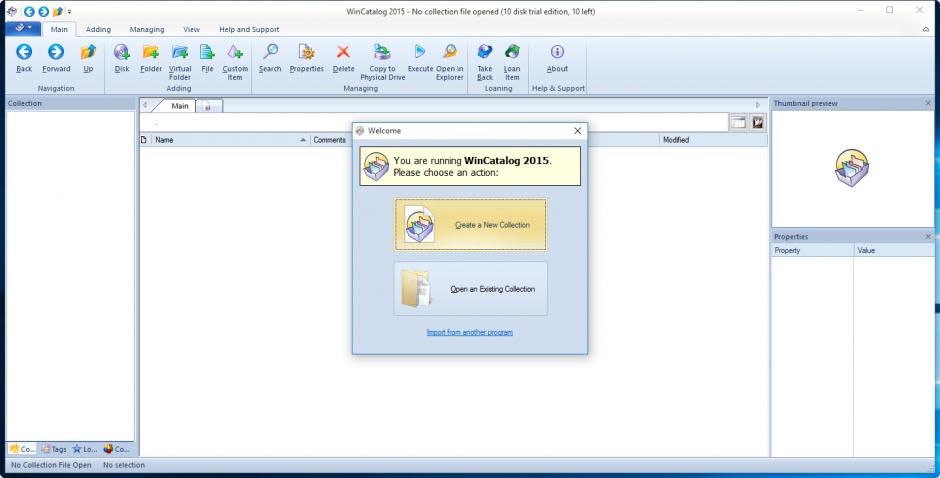Select the Tags tab in the bottom-left panel
The width and height of the screenshot is (940, 478).
pyautogui.click(x=54, y=449)
